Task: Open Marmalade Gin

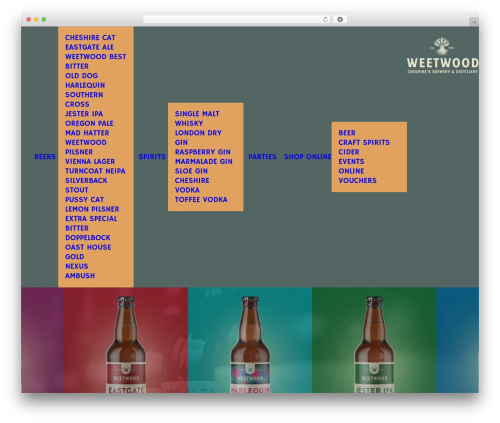Action: (204, 161)
